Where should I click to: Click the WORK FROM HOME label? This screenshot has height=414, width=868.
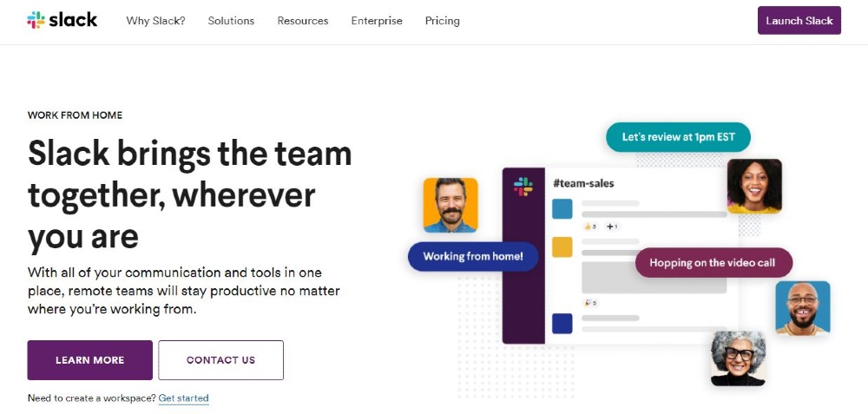[x=75, y=115]
